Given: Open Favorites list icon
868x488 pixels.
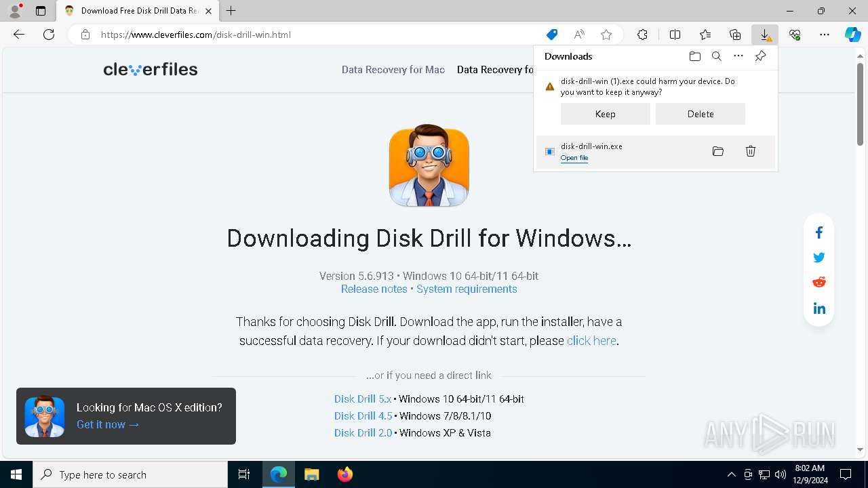Looking at the screenshot, I should click(705, 35).
